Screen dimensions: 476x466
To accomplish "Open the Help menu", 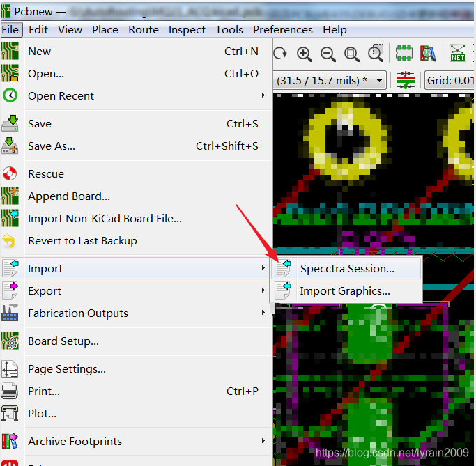I will point(335,30).
